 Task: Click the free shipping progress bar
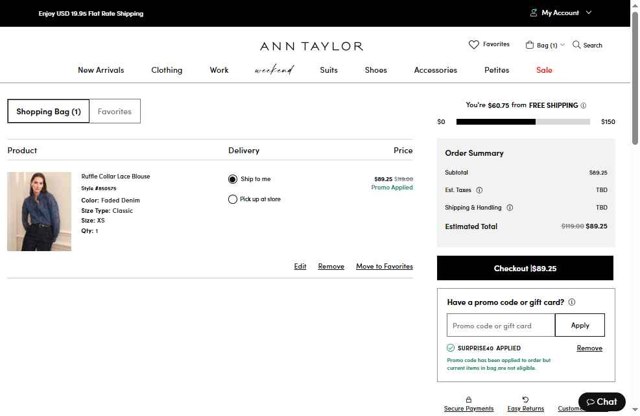pos(523,122)
